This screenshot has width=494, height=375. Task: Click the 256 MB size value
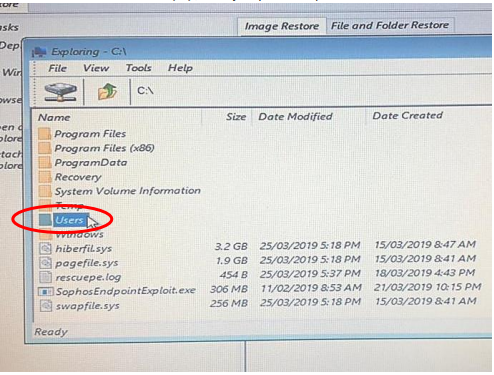tap(229, 303)
